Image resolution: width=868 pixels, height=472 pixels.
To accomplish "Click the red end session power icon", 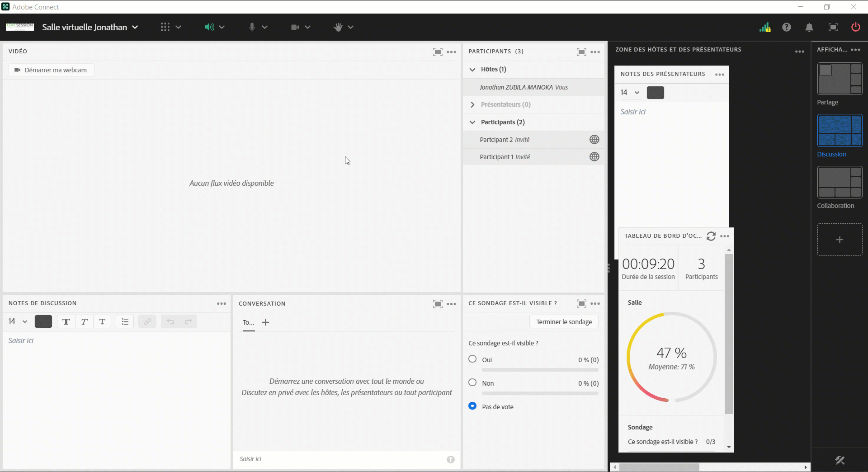I will click(x=855, y=27).
